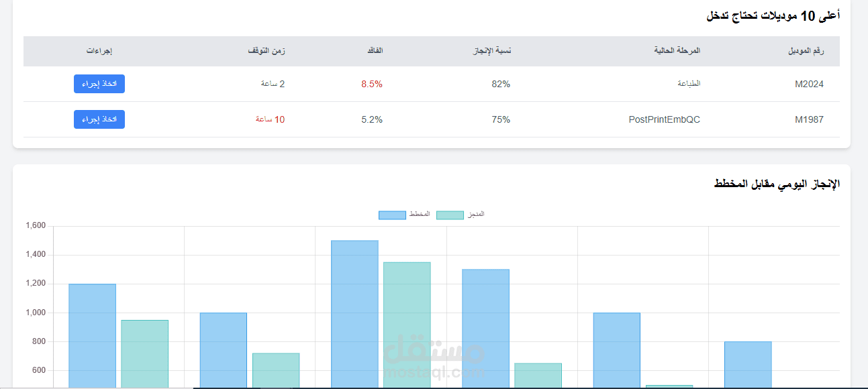Click the أعلى 10 موديلات تحتاج تدخل heading
Screen dimensions: 868x389
(x=773, y=15)
